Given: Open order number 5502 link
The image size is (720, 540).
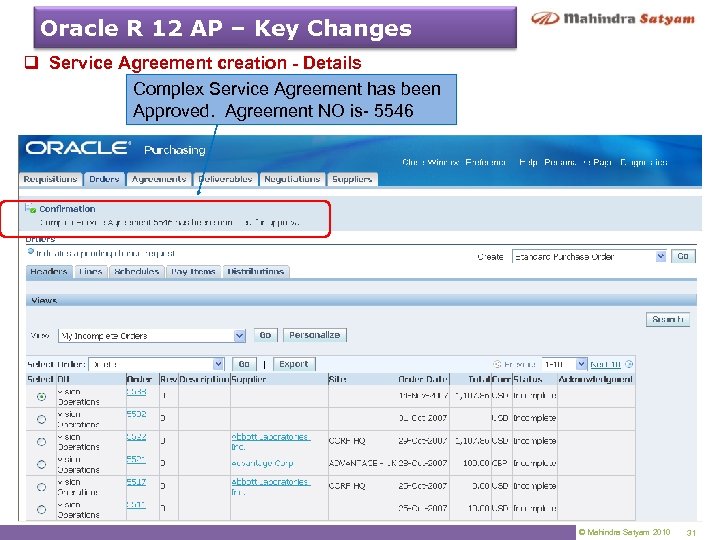Looking at the screenshot, I should click(136, 414).
